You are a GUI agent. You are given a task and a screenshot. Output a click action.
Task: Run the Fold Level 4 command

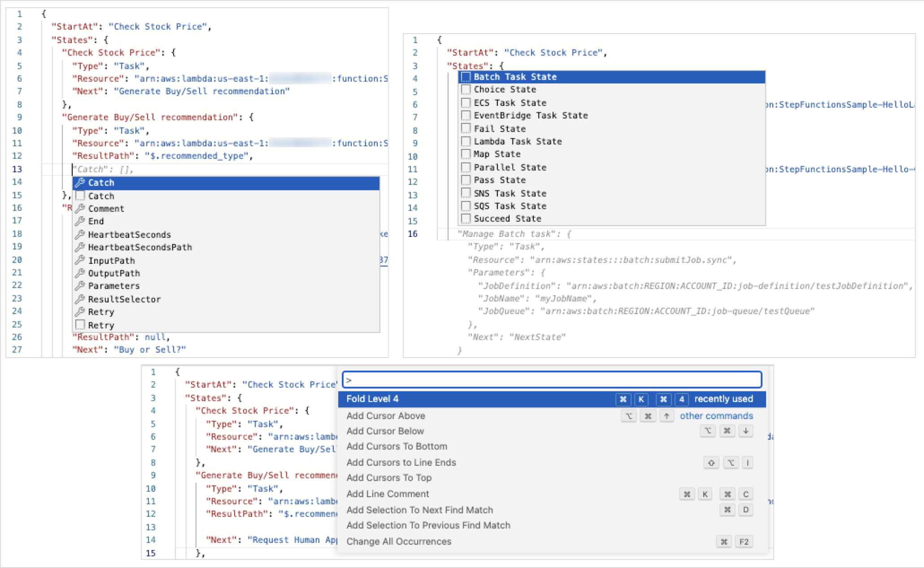552,399
